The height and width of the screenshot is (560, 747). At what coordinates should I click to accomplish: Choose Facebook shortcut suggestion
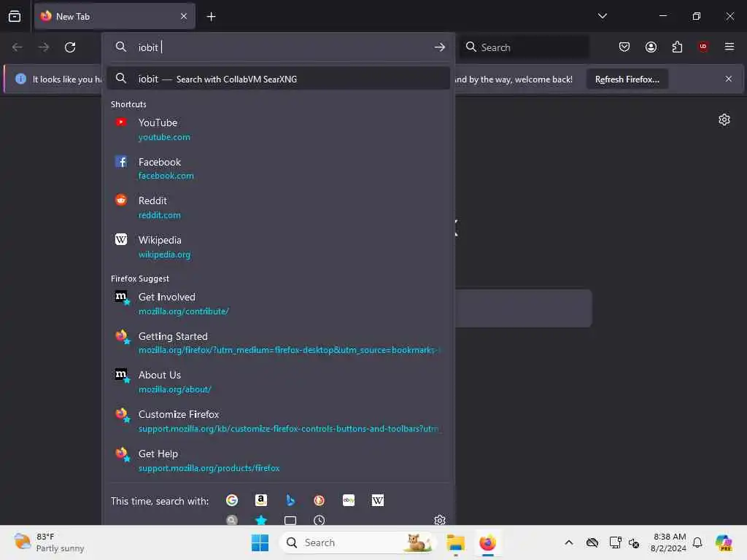click(278, 168)
